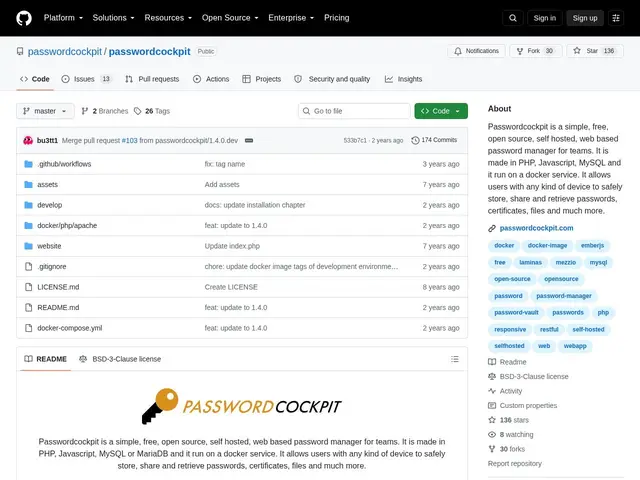Click the fork icon on Fork button
640x480 pixels.
(520, 51)
